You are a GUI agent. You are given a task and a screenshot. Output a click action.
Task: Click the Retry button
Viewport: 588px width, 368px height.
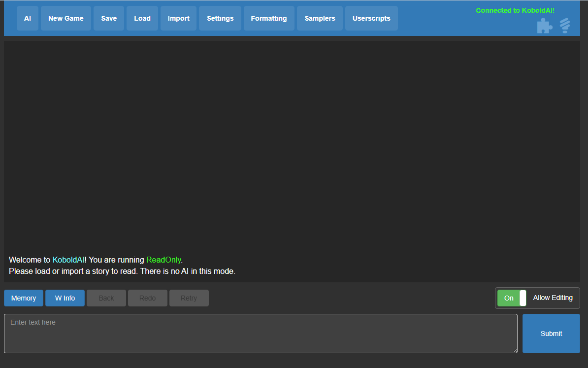coord(189,298)
